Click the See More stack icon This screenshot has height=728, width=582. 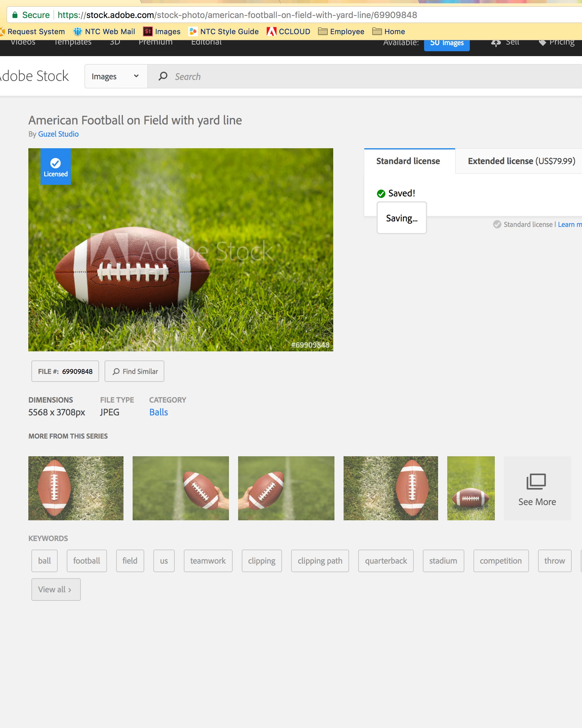coord(536,482)
